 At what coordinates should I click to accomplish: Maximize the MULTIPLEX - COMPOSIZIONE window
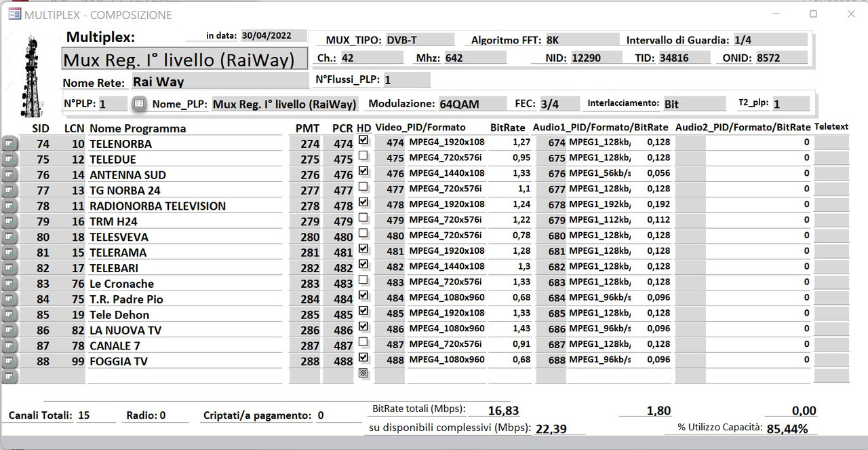coord(813,14)
